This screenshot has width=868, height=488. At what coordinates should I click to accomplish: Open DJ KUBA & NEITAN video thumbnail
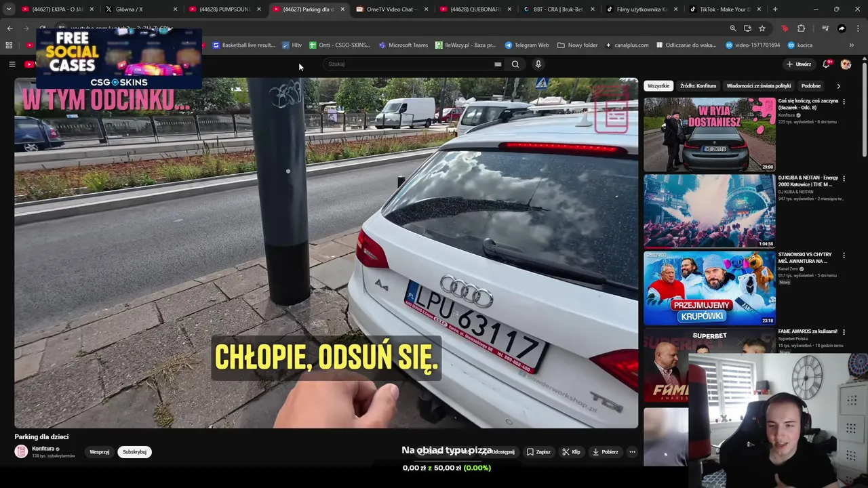pyautogui.click(x=709, y=211)
